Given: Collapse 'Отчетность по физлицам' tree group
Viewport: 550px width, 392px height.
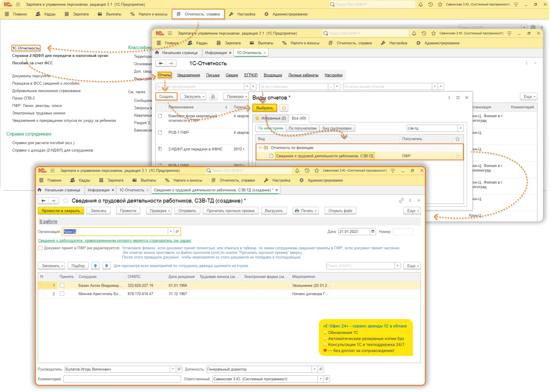Looking at the screenshot, I should coord(260,148).
